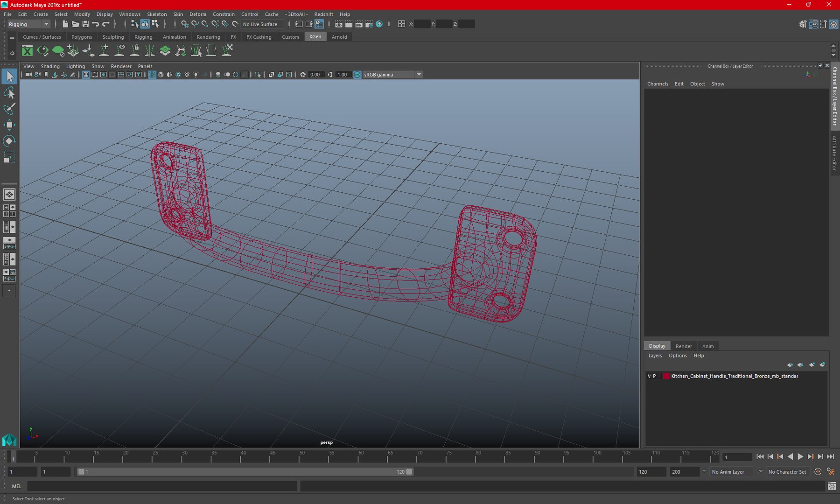The width and height of the screenshot is (840, 504).
Task: Pick the Rotate tool in the toolbox
Action: coord(9,141)
